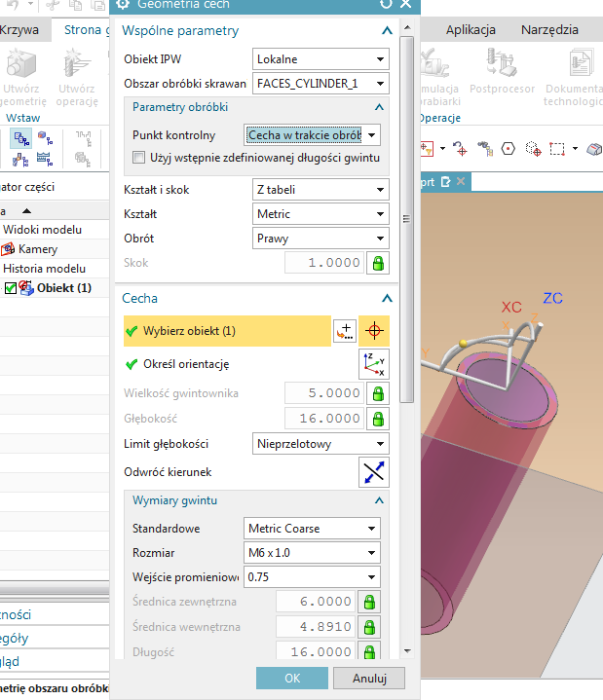Viewport: 603px width, 700px height.
Task: Select Widoki modelu in part navigator
Action: tap(43, 230)
